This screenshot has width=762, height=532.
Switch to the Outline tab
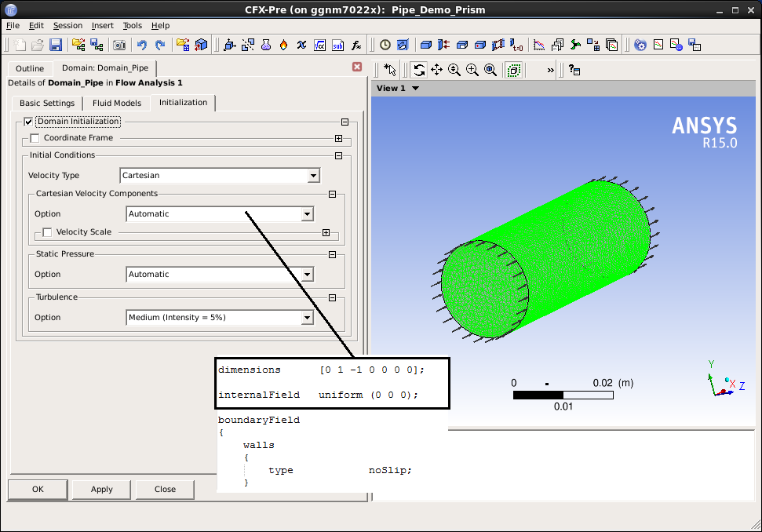point(30,68)
